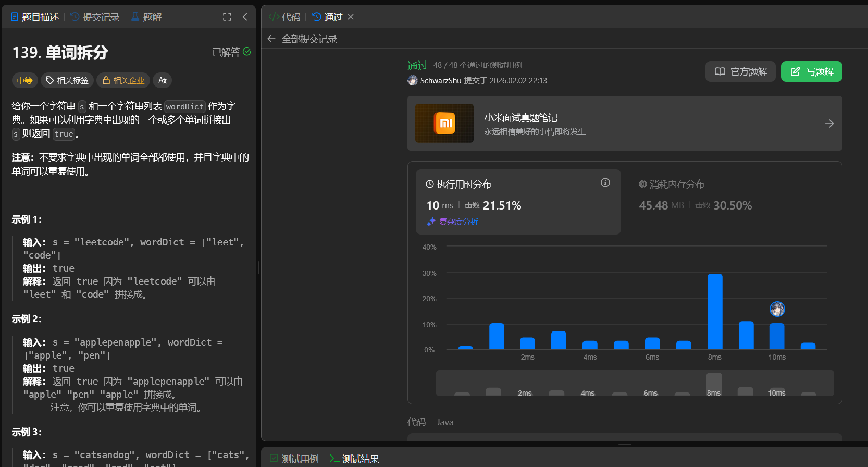Expand the 相关企业 companies tag

coord(123,80)
